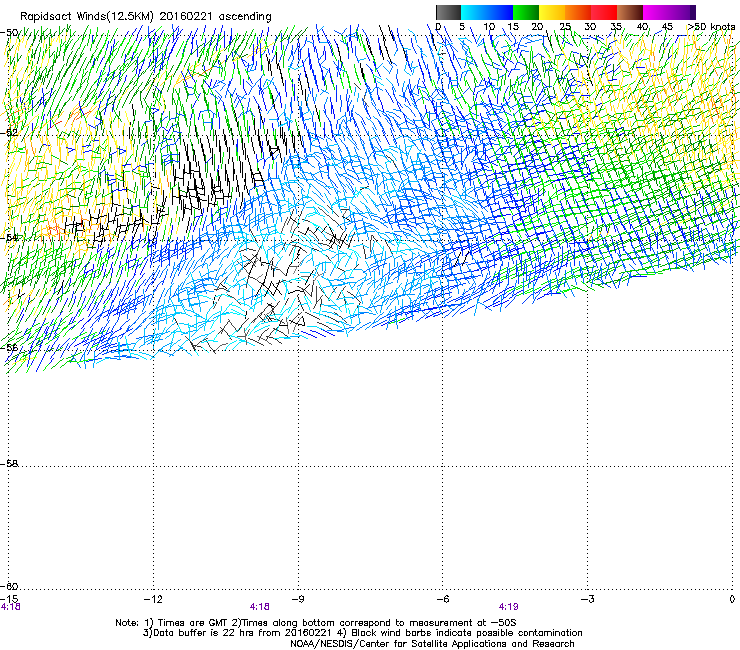Click the orange 25–30 knots legend swatch

coord(578,12)
